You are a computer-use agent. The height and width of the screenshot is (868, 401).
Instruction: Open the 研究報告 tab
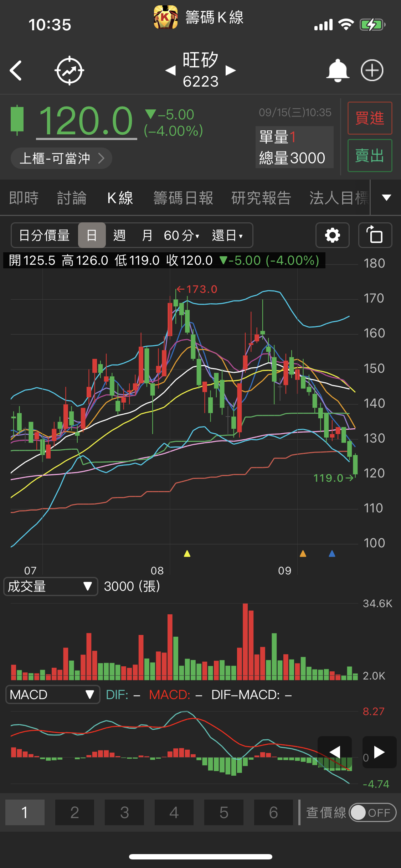(261, 198)
